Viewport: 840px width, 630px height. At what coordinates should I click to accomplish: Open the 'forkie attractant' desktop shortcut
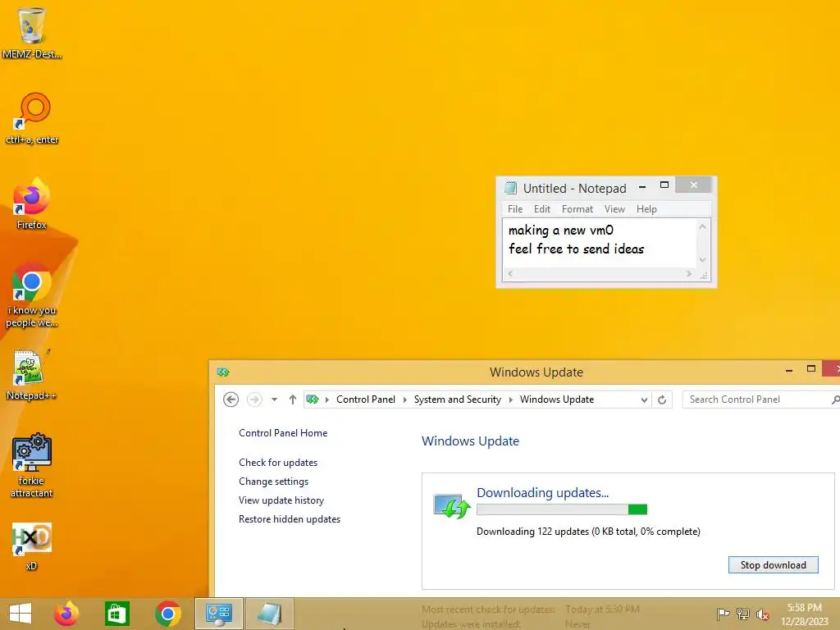[x=32, y=466]
